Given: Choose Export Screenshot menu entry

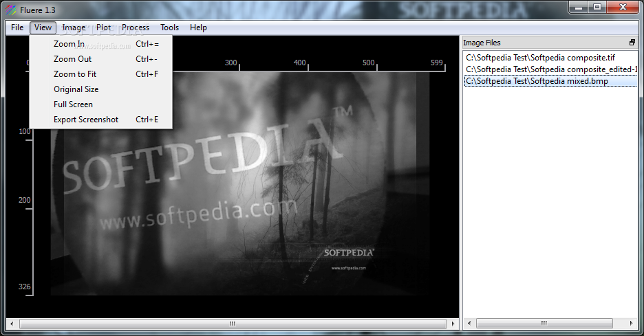Looking at the screenshot, I should (101, 120).
